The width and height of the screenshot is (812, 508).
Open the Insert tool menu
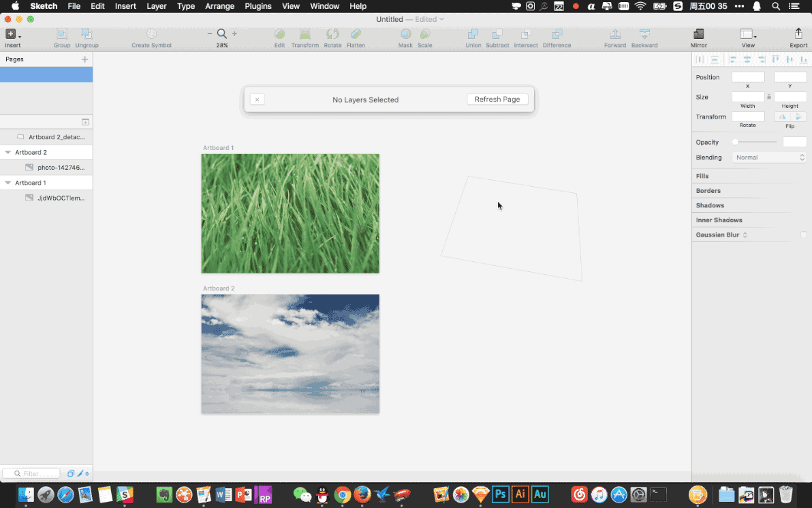point(12,34)
